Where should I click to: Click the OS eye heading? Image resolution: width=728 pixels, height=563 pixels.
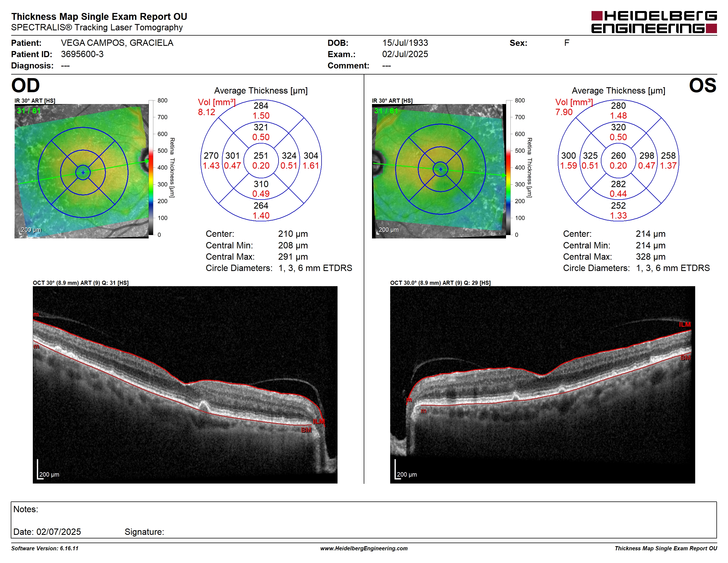702,85
